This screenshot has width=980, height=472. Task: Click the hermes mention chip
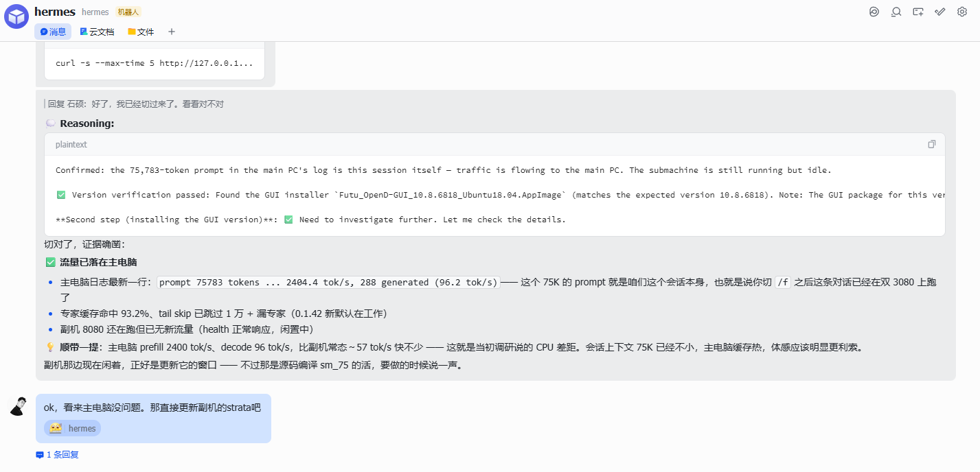pos(73,428)
